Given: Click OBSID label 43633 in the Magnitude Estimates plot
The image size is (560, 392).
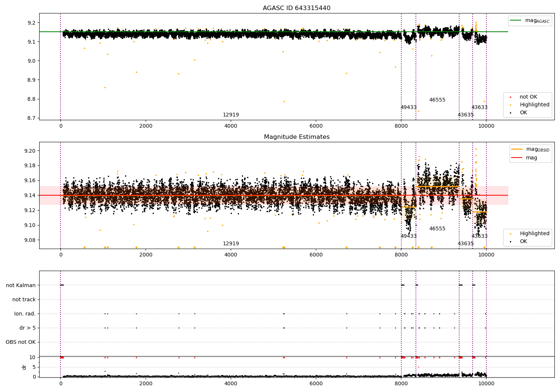Looking at the screenshot, I should (x=479, y=236).
